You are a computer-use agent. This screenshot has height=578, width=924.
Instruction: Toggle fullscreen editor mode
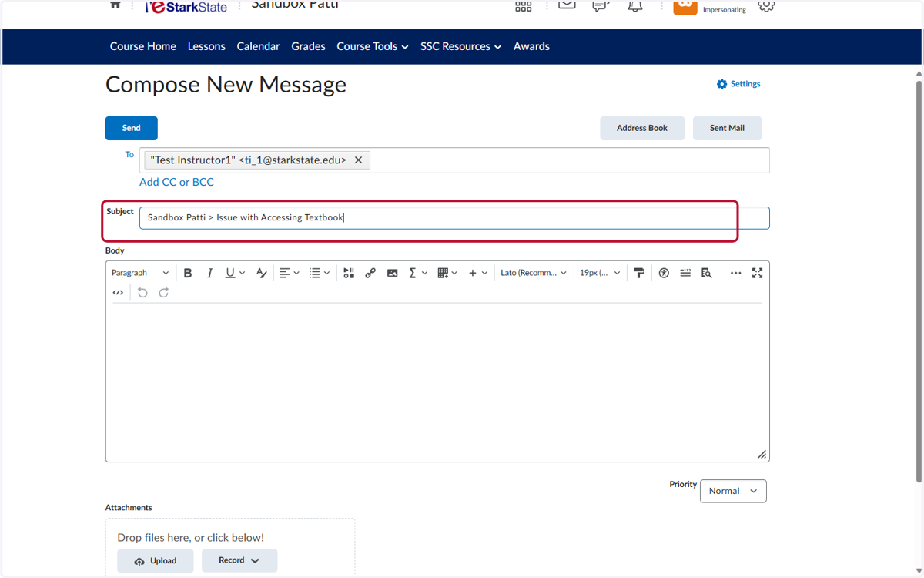click(x=758, y=273)
